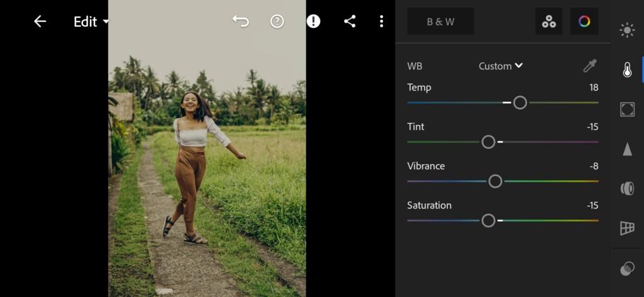Share the photo
The image size is (644, 297).
(350, 21)
